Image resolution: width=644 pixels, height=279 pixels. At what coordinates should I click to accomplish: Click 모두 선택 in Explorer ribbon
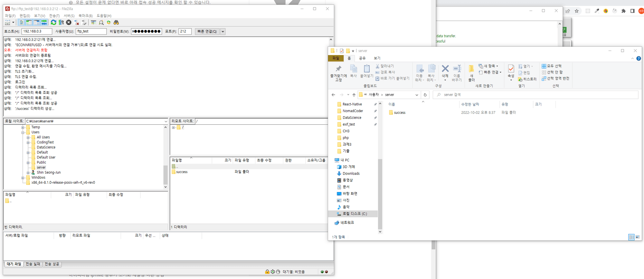pyautogui.click(x=552, y=66)
